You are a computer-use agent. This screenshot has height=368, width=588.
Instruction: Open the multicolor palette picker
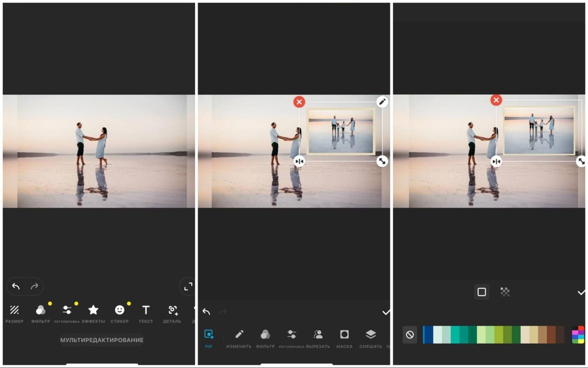(x=578, y=335)
